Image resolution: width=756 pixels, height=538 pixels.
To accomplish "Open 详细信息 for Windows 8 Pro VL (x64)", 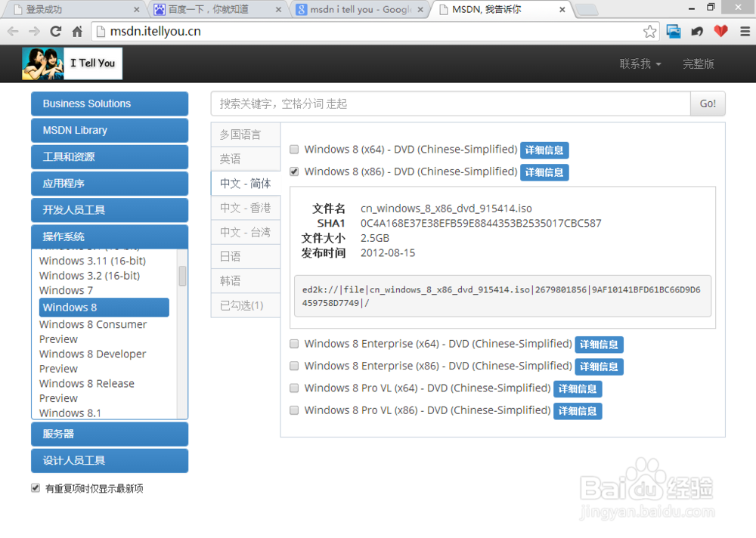I will pos(578,389).
